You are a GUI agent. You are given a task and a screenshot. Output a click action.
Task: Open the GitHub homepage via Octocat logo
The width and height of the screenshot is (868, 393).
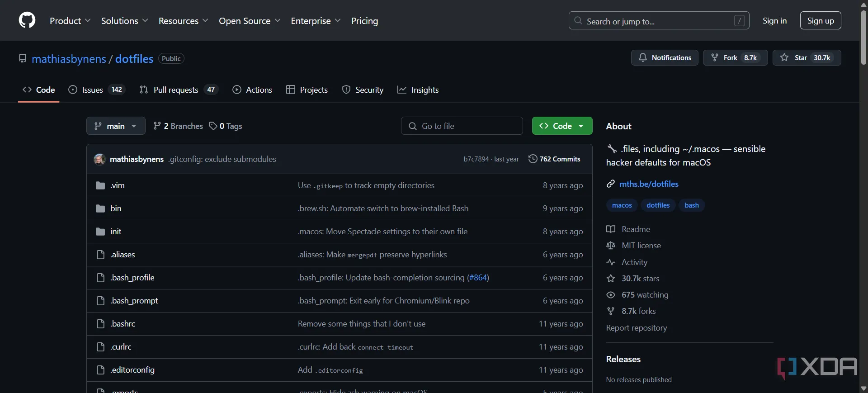tap(27, 20)
